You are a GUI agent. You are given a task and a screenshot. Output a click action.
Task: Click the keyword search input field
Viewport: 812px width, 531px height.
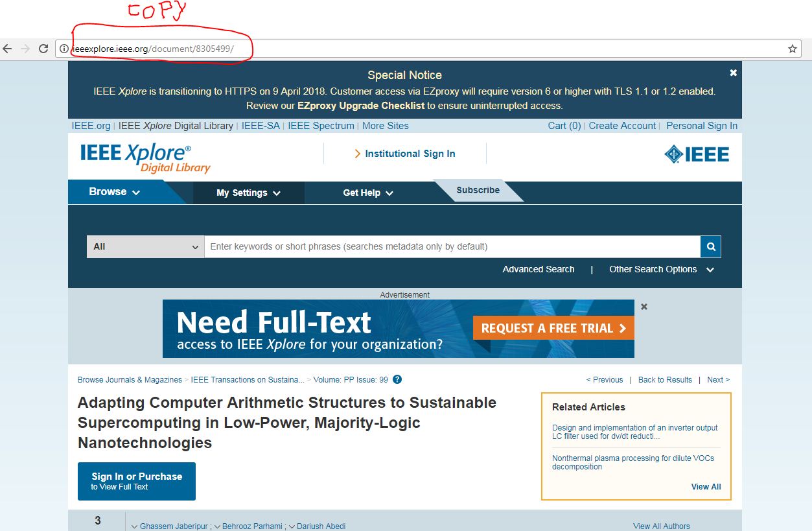452,246
